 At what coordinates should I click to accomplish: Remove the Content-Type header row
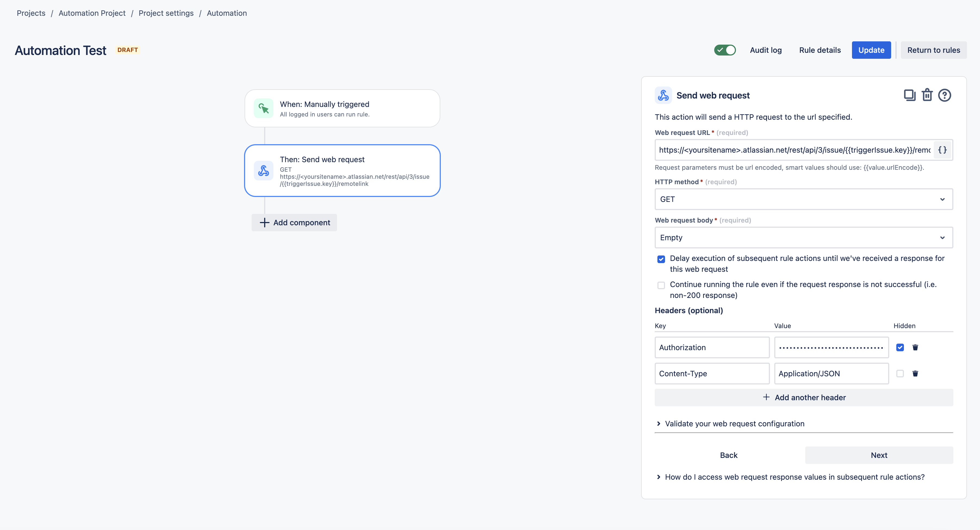pyautogui.click(x=915, y=374)
